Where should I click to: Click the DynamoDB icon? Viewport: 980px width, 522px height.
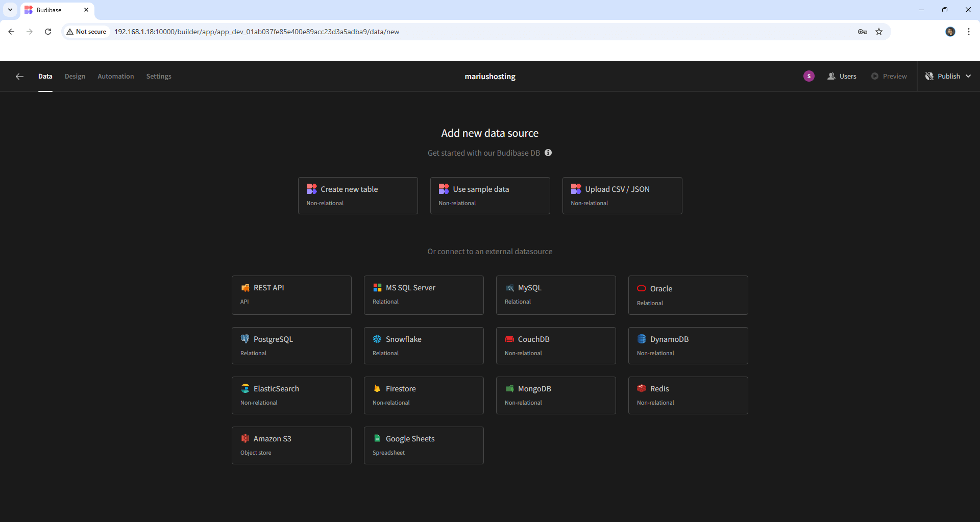pos(642,339)
